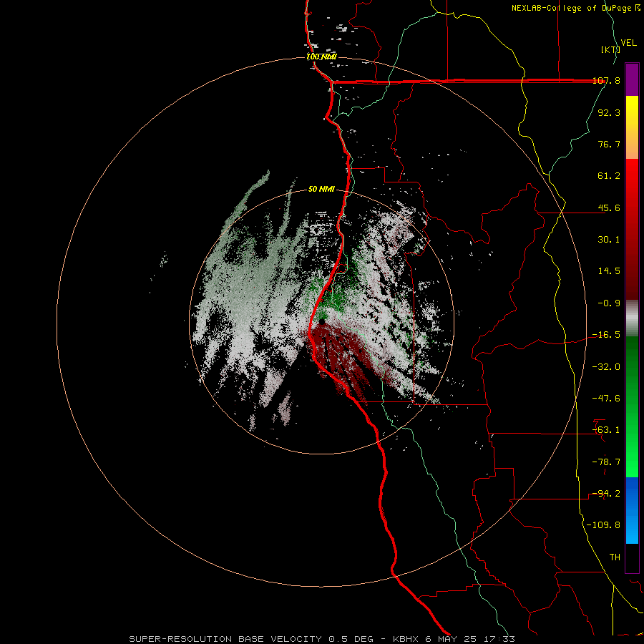Click the -32.0 velocity scale value
644x644 pixels.
tap(606, 367)
